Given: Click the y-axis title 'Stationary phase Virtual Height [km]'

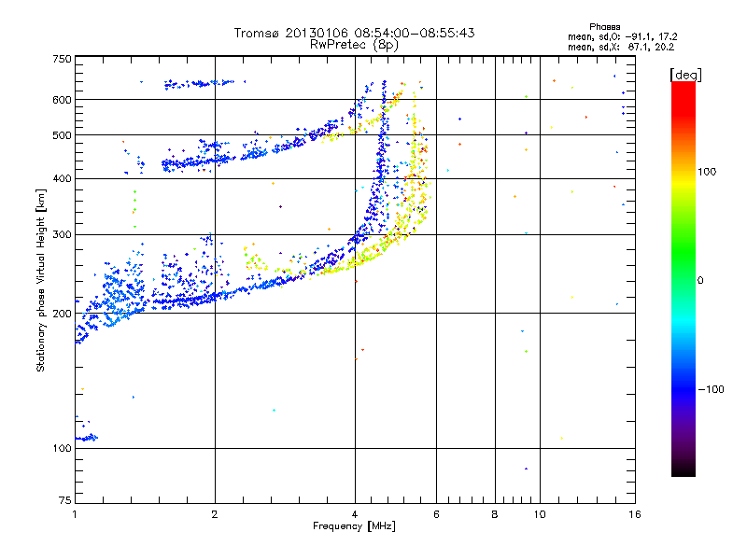Looking at the screenshot, I should (40, 280).
